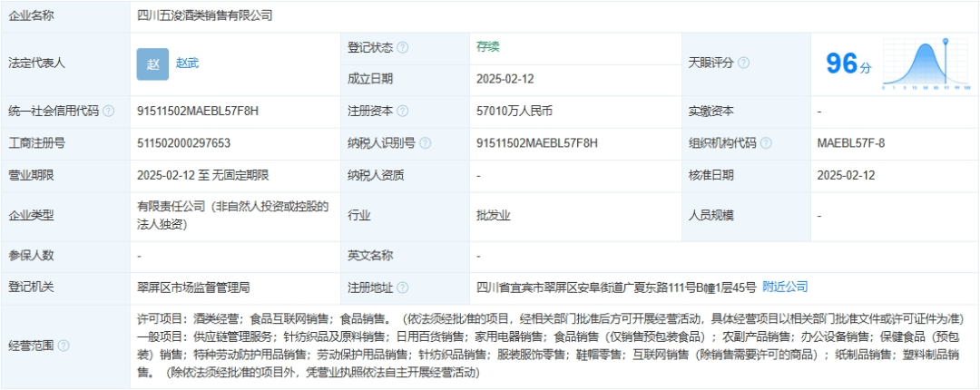
Task: Click the 实缴资本 label cell
Action: coord(746,112)
